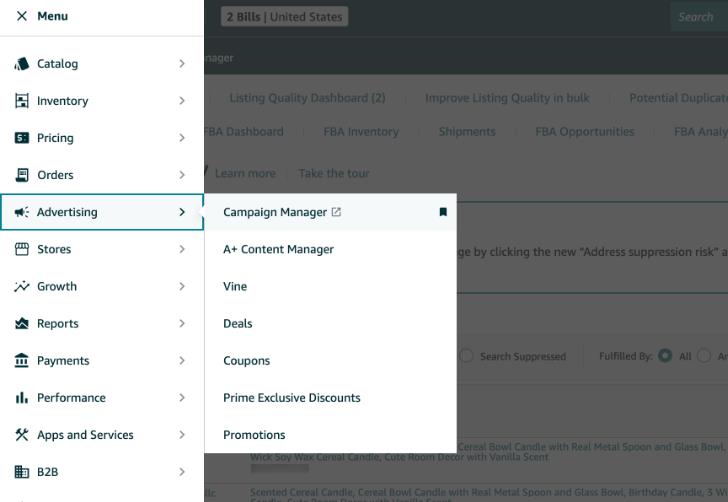Select the Search Suppressed radio button
Viewport: 728px width, 502px height.
[x=466, y=356]
